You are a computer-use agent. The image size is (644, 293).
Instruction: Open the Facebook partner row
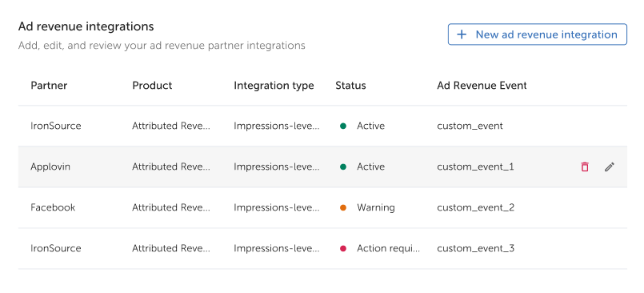(322, 207)
